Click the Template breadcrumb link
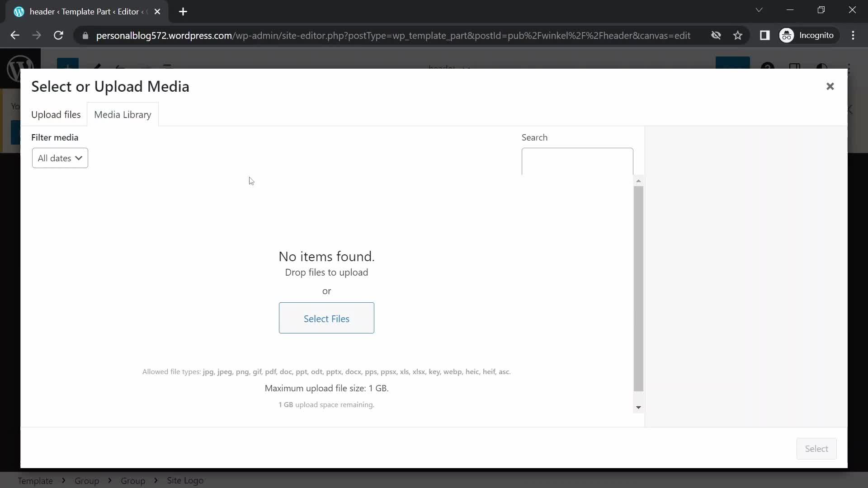 click(35, 480)
